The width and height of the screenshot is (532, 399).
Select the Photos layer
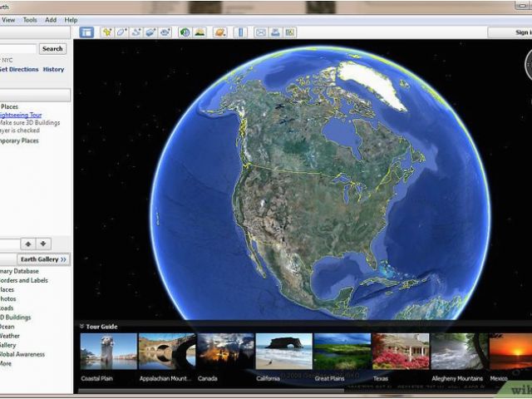click(x=8, y=299)
